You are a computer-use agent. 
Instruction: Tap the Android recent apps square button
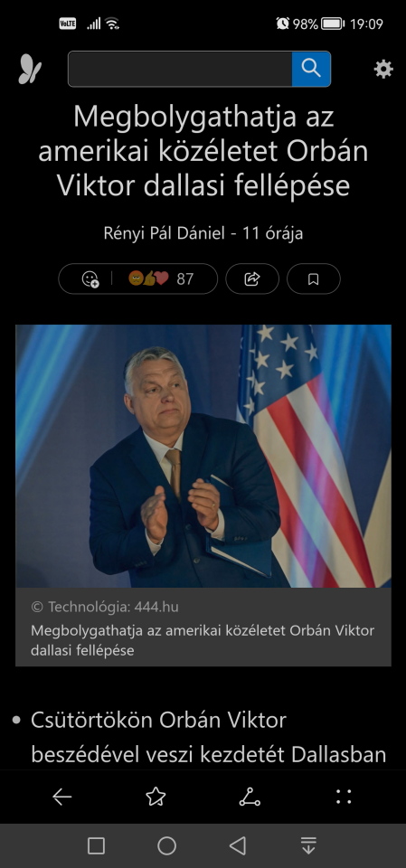(x=97, y=845)
